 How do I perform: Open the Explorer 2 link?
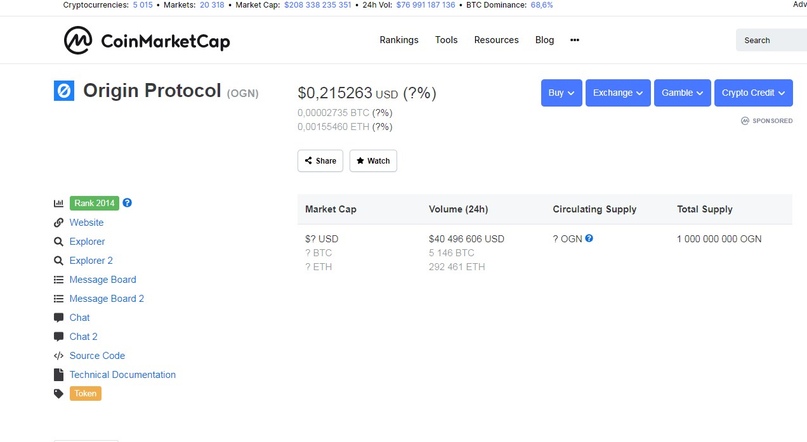[x=91, y=260]
